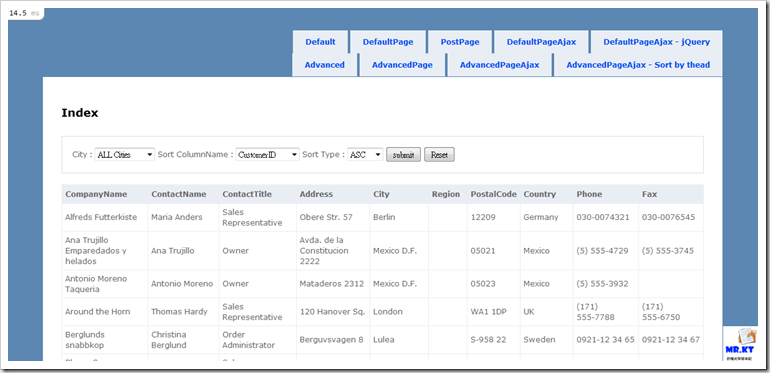The image size is (770, 373).
Task: Select the Advanced tab
Action: [325, 65]
